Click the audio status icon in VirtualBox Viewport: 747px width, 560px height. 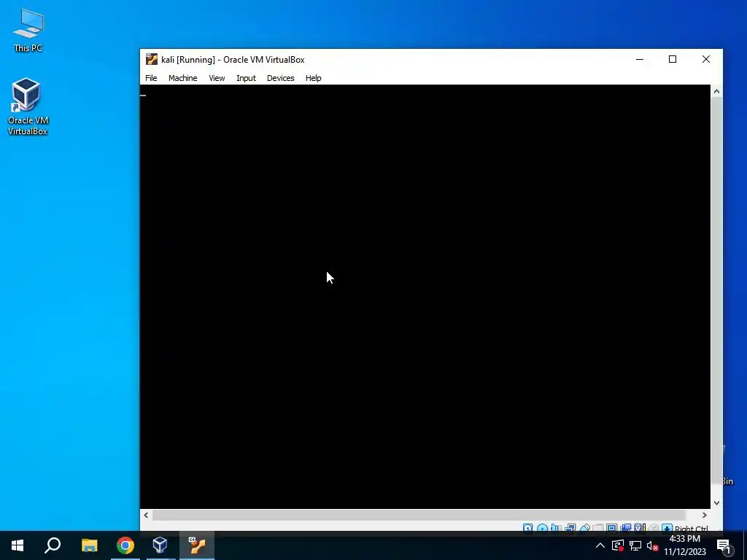tap(555, 528)
